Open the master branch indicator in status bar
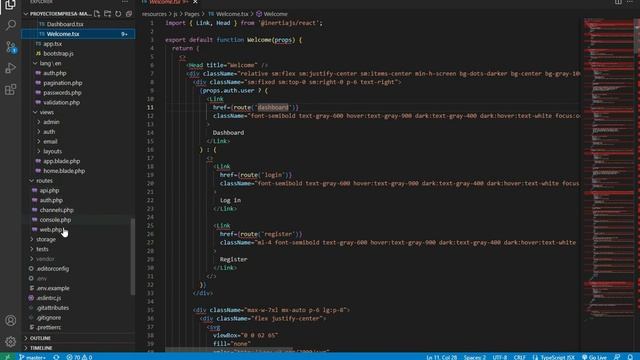The image size is (640, 360). (32, 357)
